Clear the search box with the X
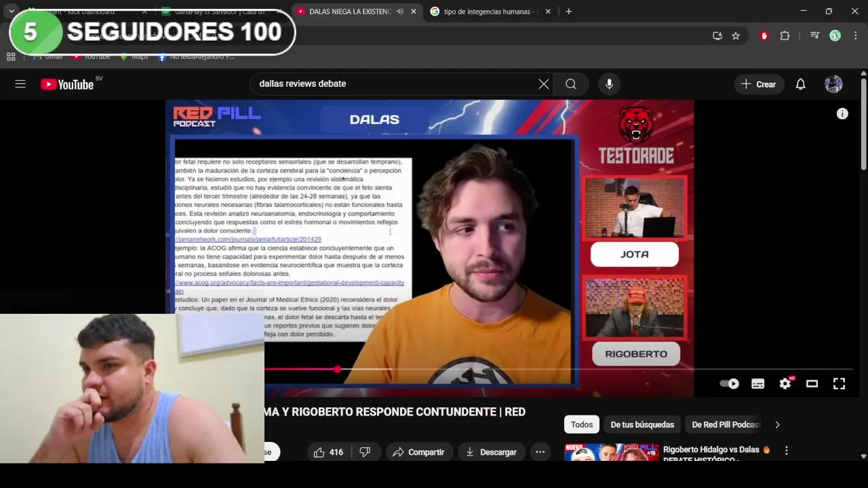Image resolution: width=868 pixels, height=488 pixels. pyautogui.click(x=544, y=84)
